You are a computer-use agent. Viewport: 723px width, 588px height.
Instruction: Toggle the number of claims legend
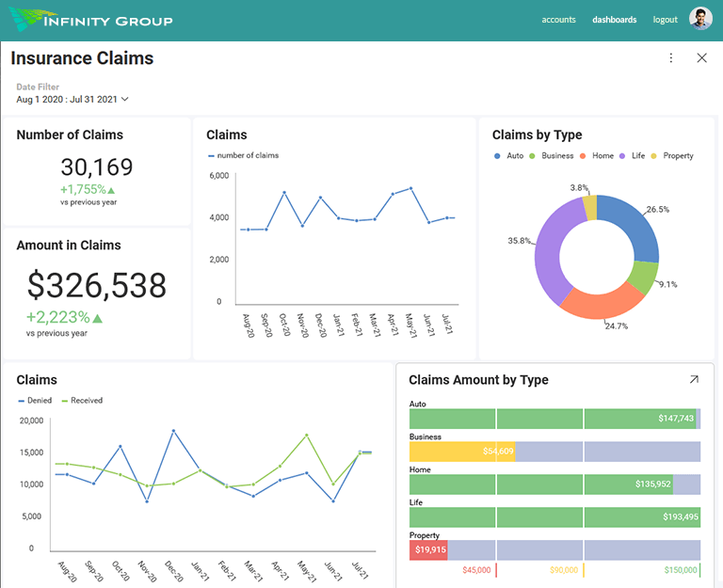coord(243,156)
